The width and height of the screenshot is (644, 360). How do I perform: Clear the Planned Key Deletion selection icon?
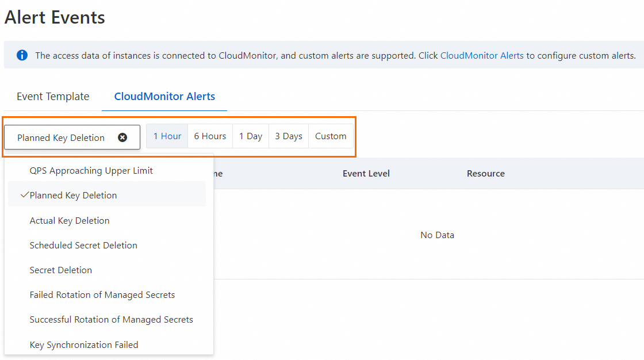tap(122, 137)
